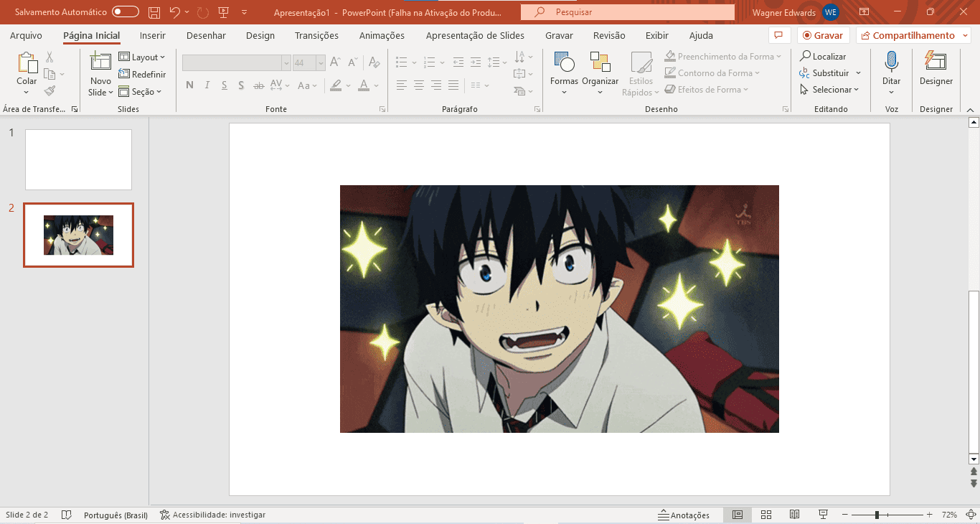The height and width of the screenshot is (524, 980).
Task: Click the bullets list icon
Action: click(x=402, y=62)
